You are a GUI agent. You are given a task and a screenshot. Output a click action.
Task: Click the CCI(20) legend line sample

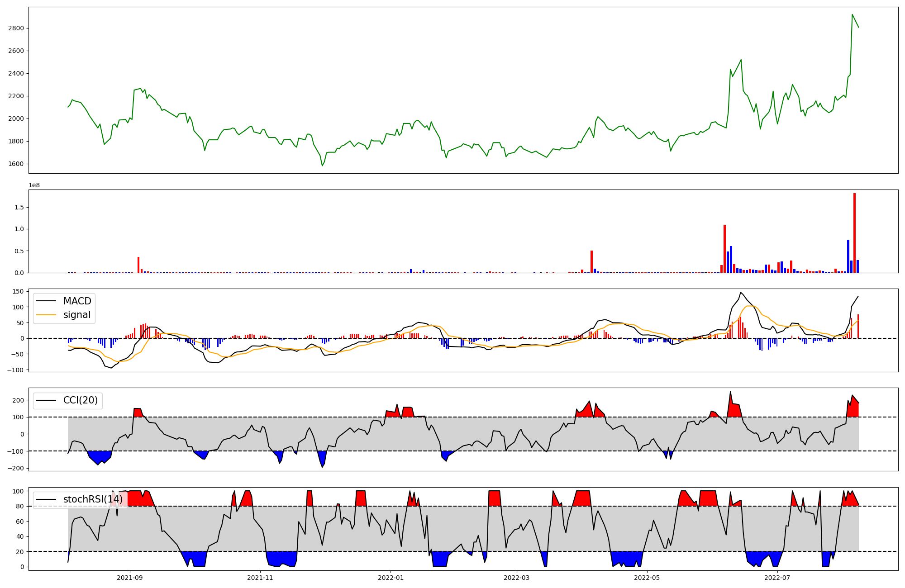coord(46,400)
